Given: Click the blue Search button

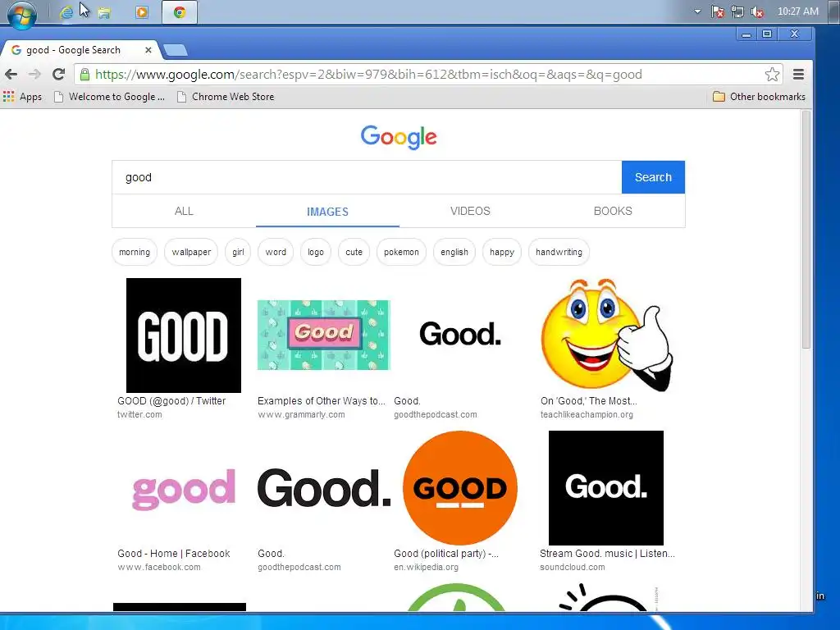Looking at the screenshot, I should point(653,177).
